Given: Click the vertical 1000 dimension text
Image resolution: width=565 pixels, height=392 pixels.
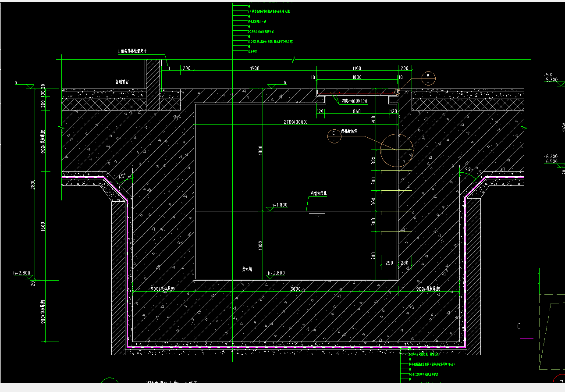Looking at the screenshot, I should 261,245.
